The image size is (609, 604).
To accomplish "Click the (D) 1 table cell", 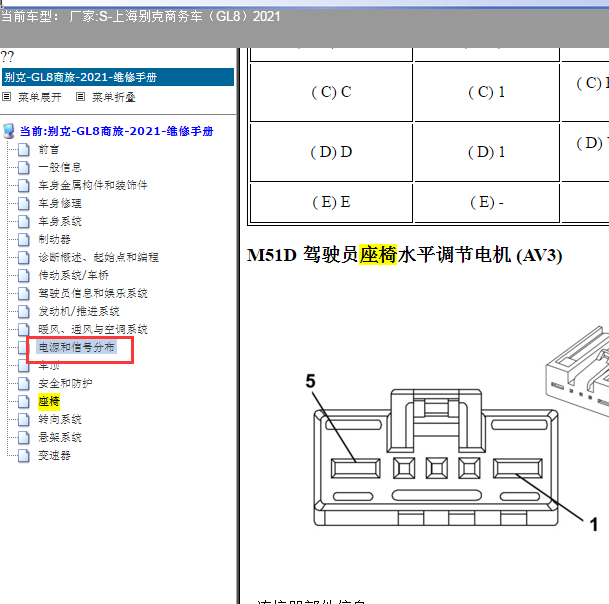I will click(487, 152).
